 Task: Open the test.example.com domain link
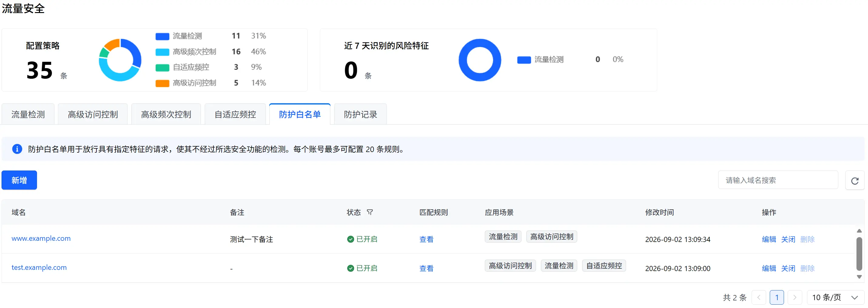[x=39, y=267]
